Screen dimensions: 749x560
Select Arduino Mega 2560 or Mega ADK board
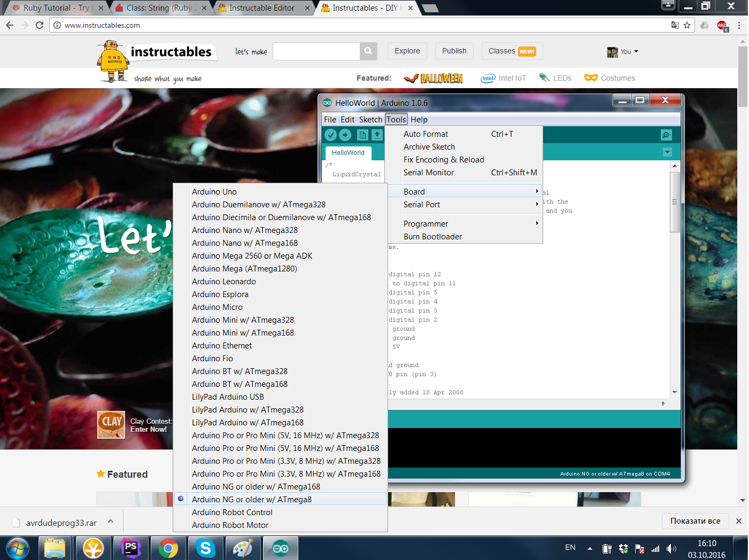281,255
